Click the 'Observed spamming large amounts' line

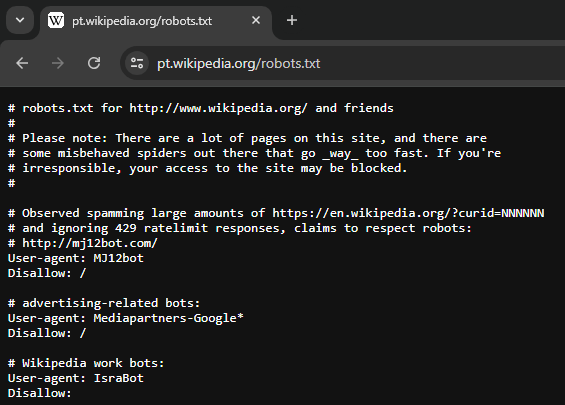click(276, 213)
